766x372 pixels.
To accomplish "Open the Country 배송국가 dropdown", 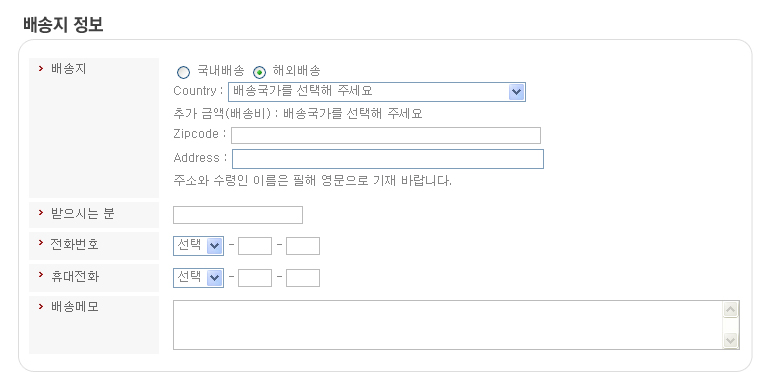I will click(x=377, y=92).
